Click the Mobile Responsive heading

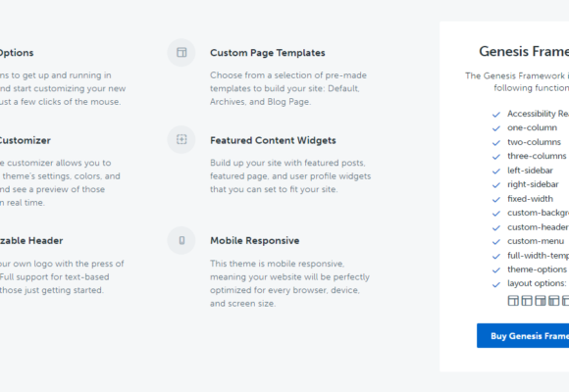[x=255, y=241]
